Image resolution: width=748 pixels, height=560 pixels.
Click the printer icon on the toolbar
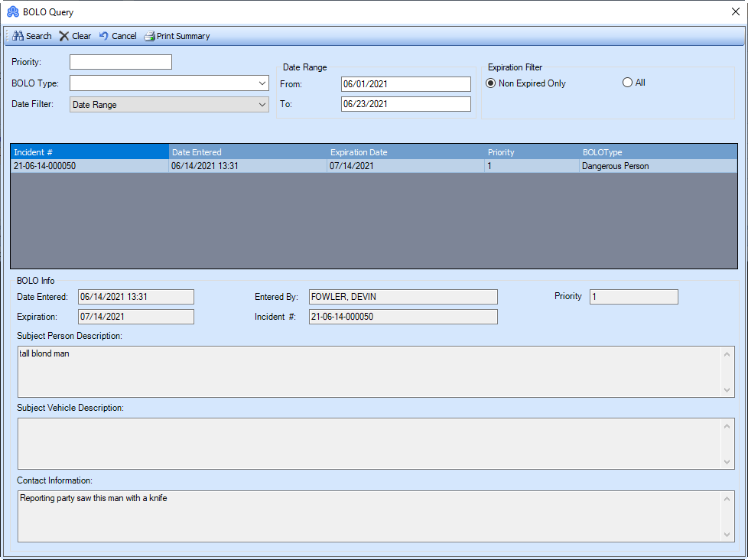coord(148,35)
